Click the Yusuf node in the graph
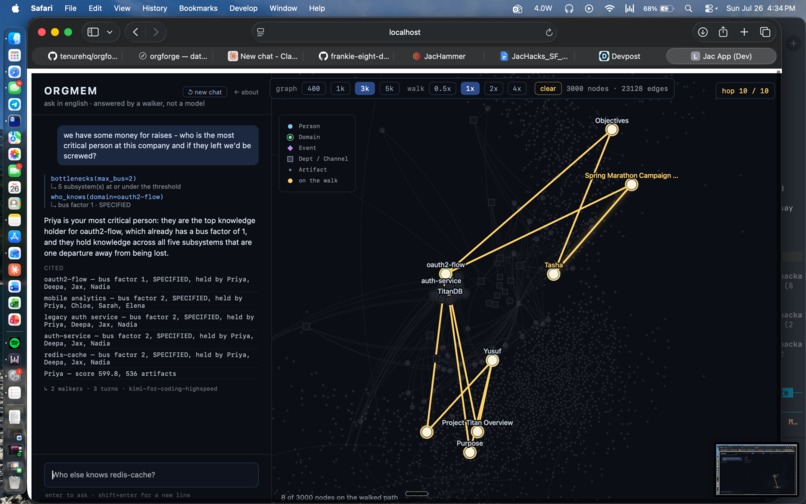Image resolution: width=806 pixels, height=504 pixels. tap(492, 361)
